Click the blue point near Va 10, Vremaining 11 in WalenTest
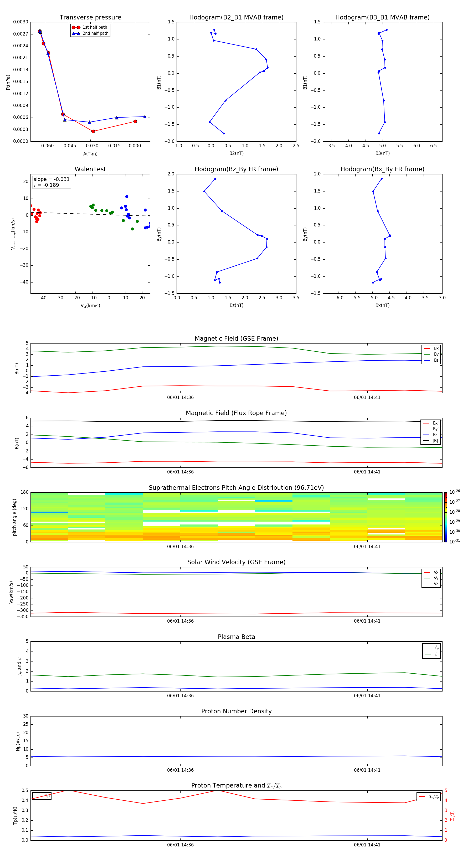Image resolution: width=473 pixels, height=868 pixels. [x=127, y=197]
